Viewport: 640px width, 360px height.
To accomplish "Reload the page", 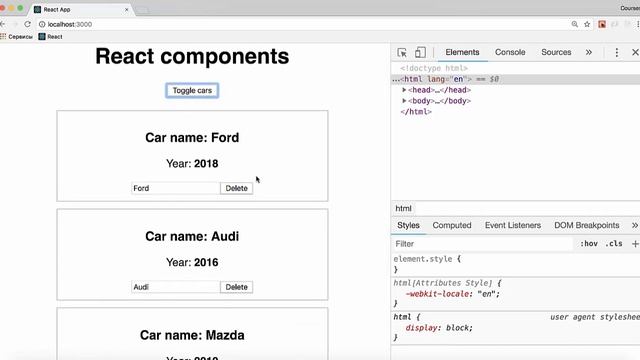I will click(x=27, y=24).
